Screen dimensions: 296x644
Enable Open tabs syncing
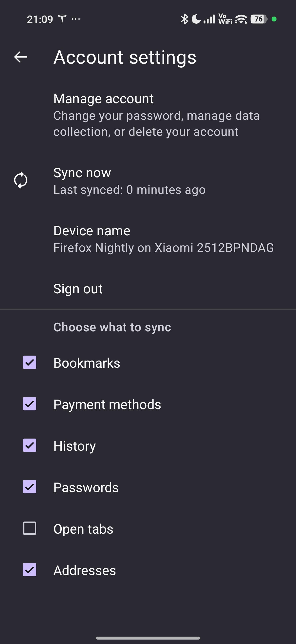tap(29, 528)
